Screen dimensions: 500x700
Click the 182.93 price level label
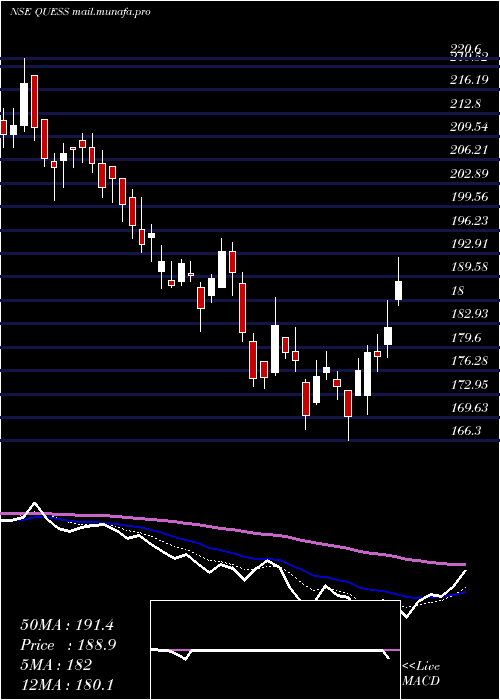coord(469,314)
